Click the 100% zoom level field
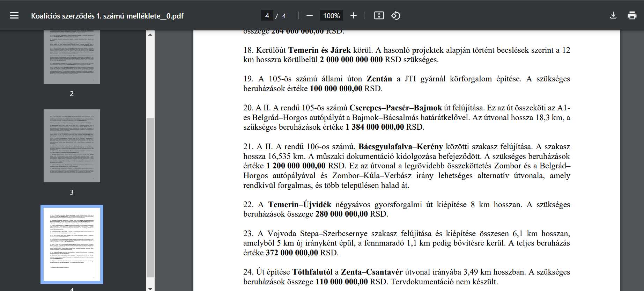 click(x=331, y=16)
